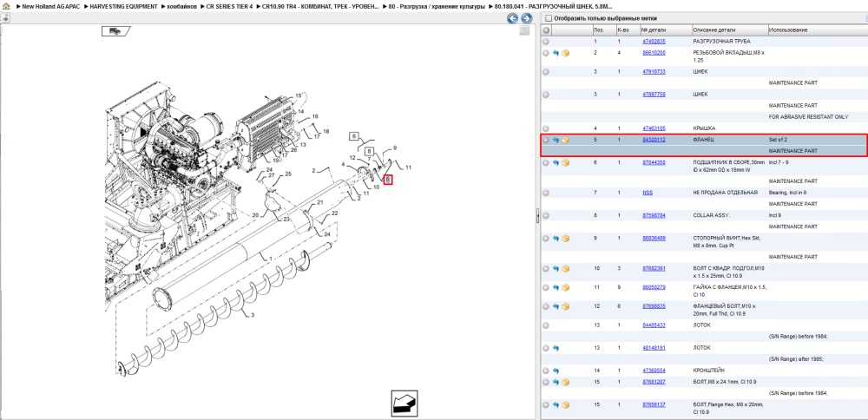
Task: Click blue arrow icon for part 87698835
Action: coord(556,306)
